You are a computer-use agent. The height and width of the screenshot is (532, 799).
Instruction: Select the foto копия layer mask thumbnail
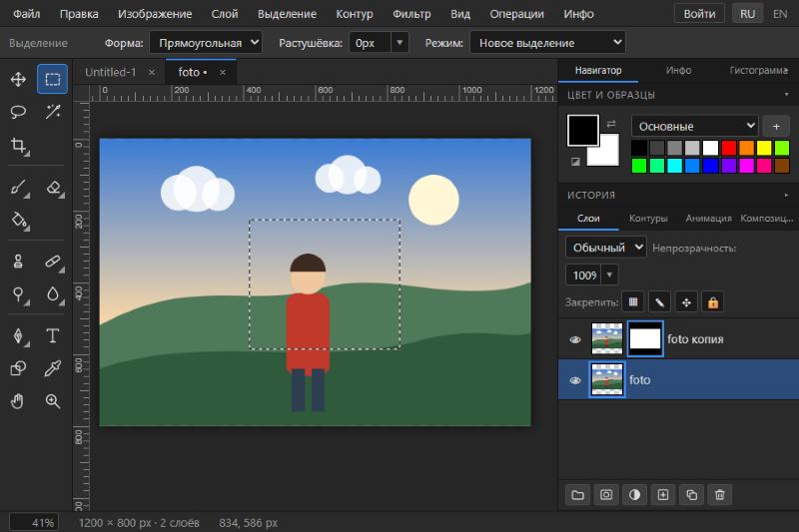click(x=645, y=339)
